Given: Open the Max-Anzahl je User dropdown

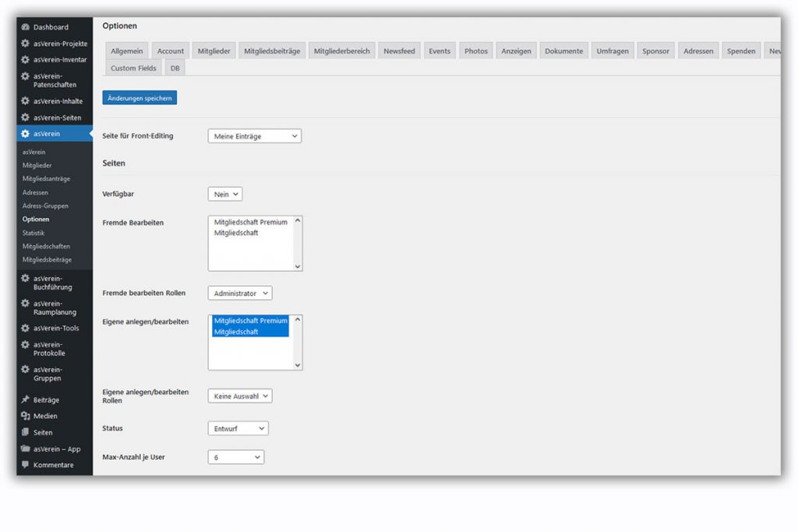Looking at the screenshot, I should pyautogui.click(x=235, y=457).
